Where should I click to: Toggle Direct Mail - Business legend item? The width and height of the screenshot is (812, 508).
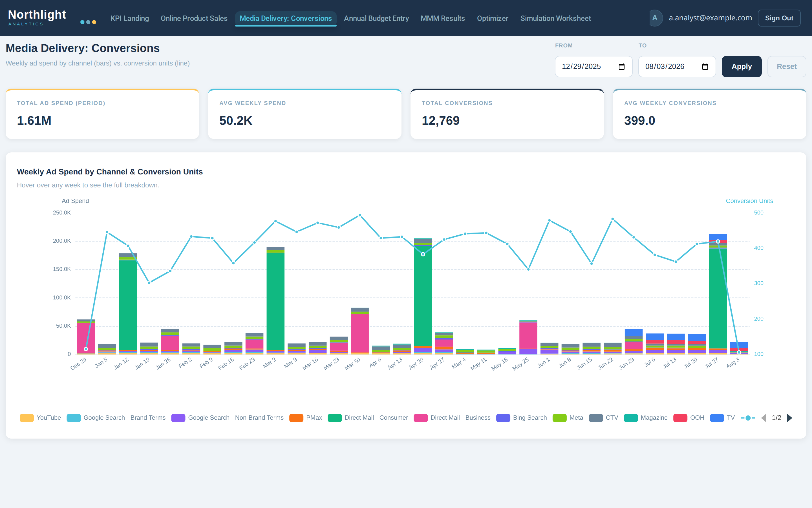click(x=452, y=418)
